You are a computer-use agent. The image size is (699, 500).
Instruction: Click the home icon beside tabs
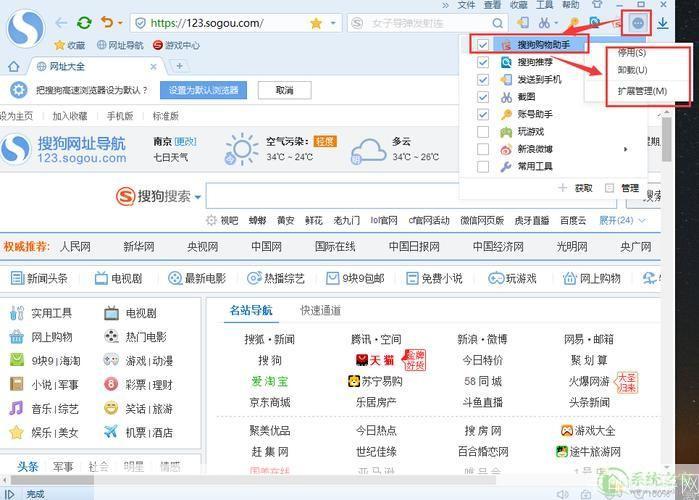[14, 66]
